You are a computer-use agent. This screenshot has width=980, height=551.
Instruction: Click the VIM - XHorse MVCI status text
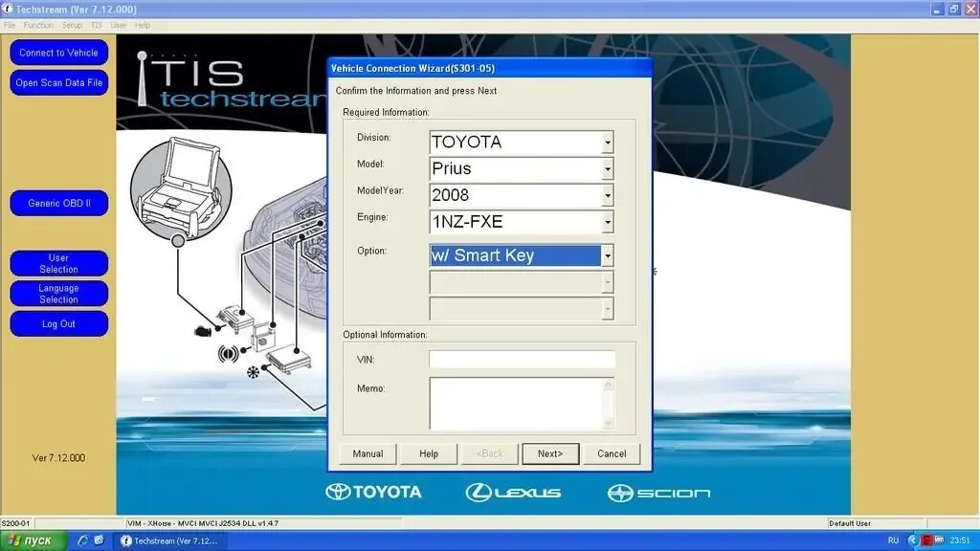coord(203,523)
